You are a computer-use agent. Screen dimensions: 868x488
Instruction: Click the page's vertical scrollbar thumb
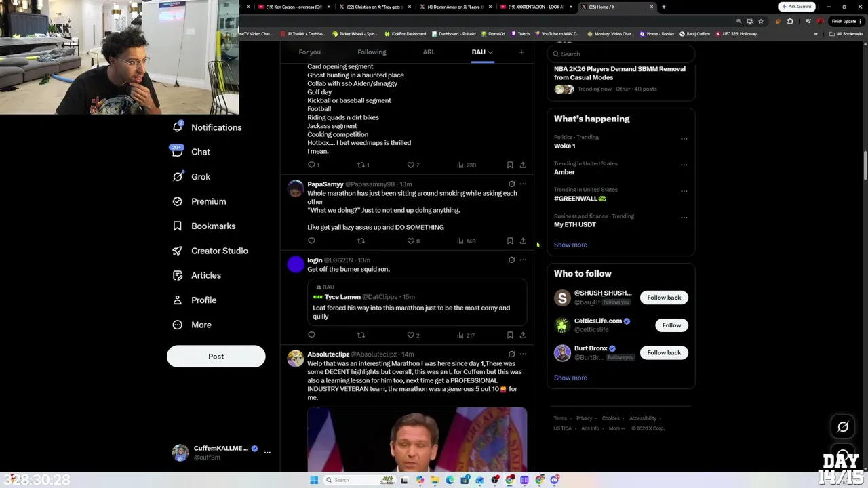[x=865, y=167]
